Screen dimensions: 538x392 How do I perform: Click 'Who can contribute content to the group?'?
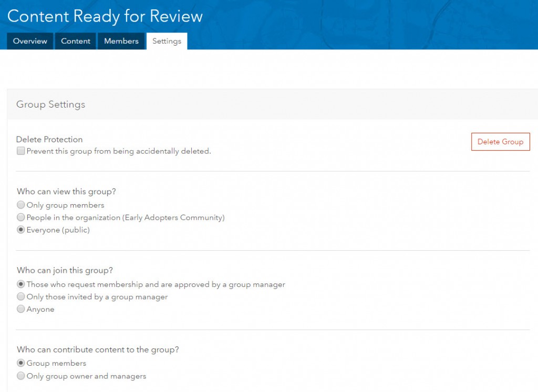click(x=98, y=349)
